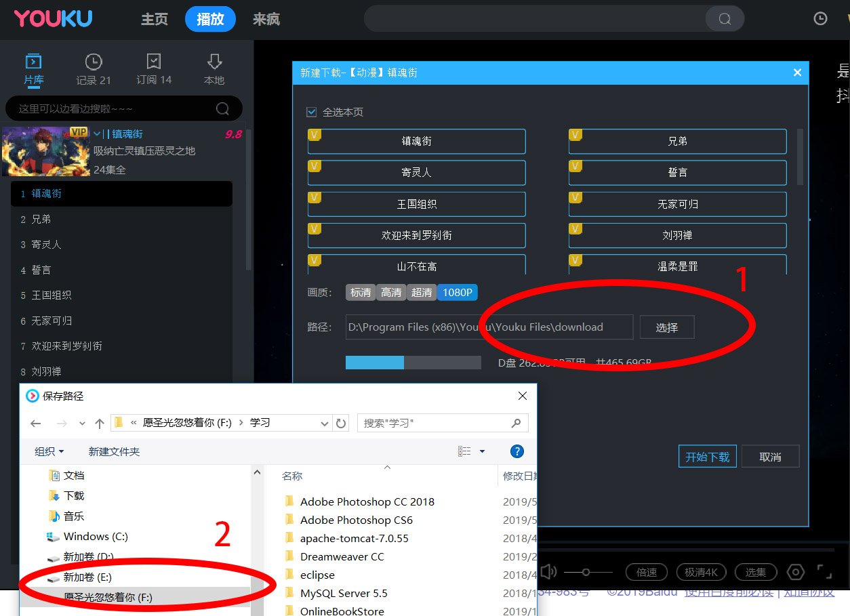Image resolution: width=850 pixels, height=616 pixels.
Task: Click the 开始下载 download button
Action: click(x=707, y=456)
